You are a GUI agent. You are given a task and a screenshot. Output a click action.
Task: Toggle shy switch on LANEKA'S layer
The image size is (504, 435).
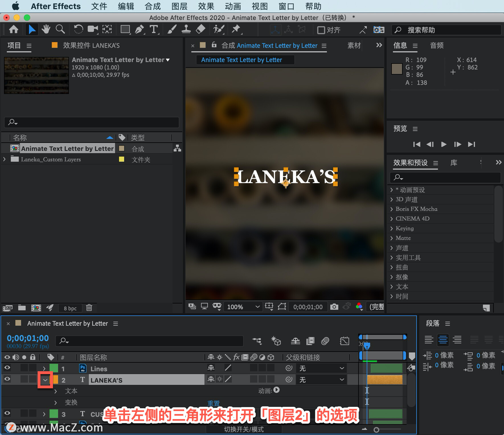pyautogui.click(x=211, y=379)
